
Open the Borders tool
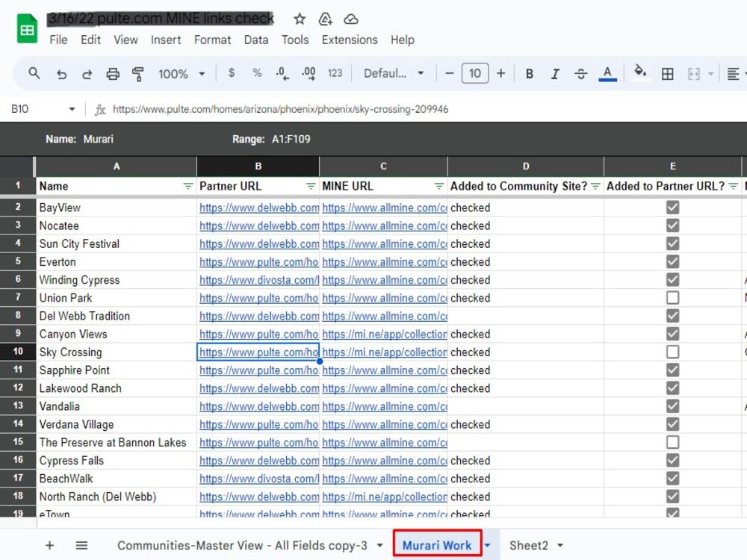tap(667, 74)
